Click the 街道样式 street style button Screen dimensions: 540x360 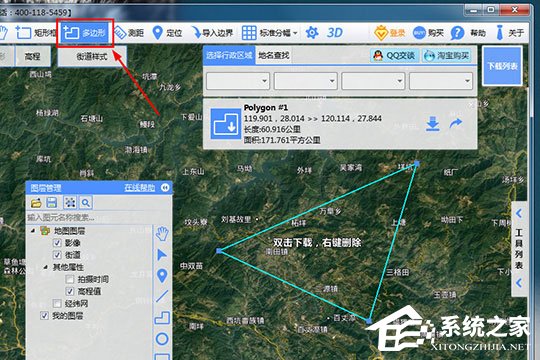click(92, 56)
